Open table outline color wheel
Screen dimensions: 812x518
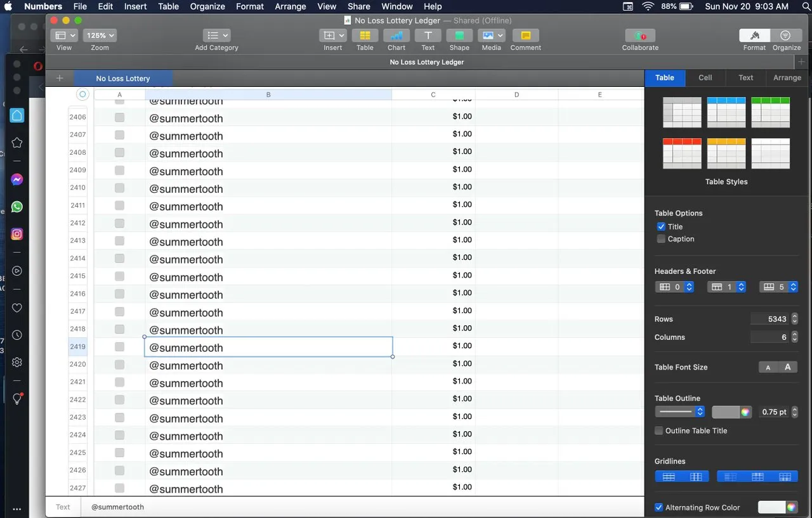click(x=745, y=412)
